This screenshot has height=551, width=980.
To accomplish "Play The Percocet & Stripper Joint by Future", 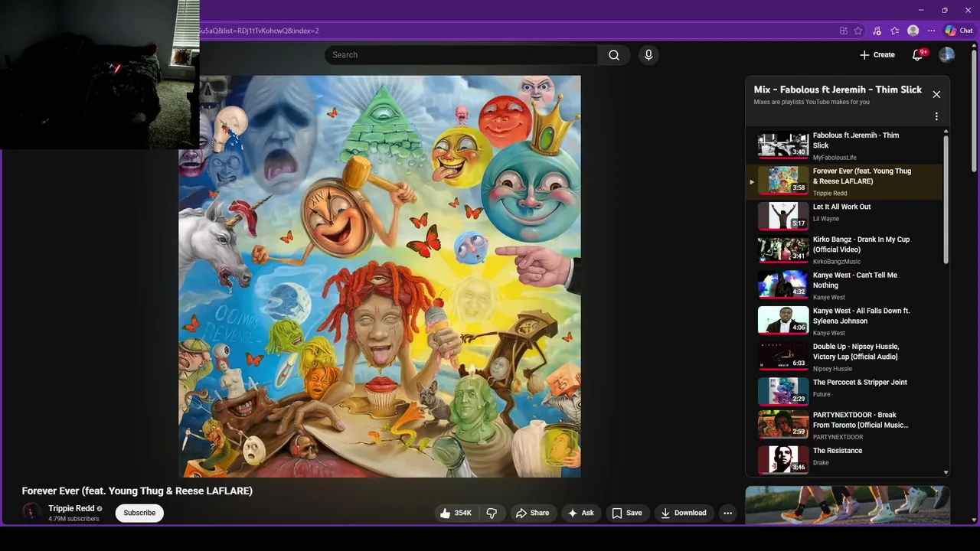I will pyautogui.click(x=844, y=391).
